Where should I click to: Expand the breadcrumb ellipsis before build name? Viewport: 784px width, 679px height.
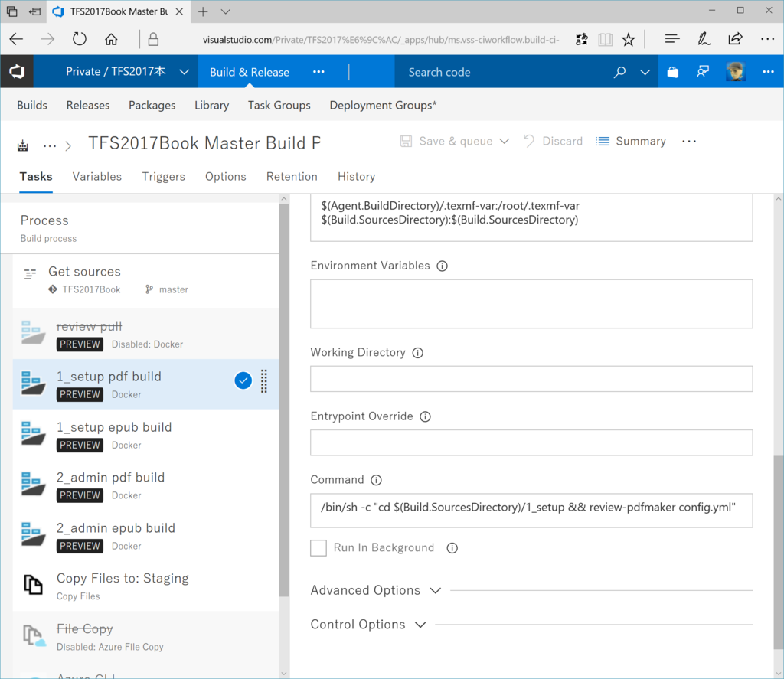point(50,146)
